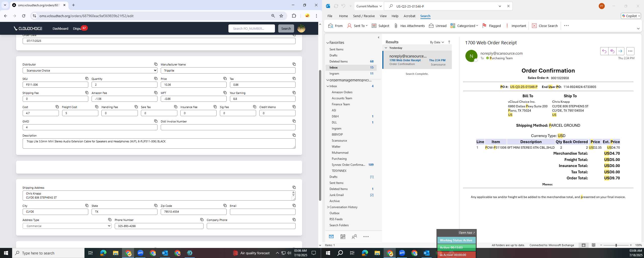Open the 1700 Web Order Receipt result
Screen dimensions: 644x258
(417, 60)
